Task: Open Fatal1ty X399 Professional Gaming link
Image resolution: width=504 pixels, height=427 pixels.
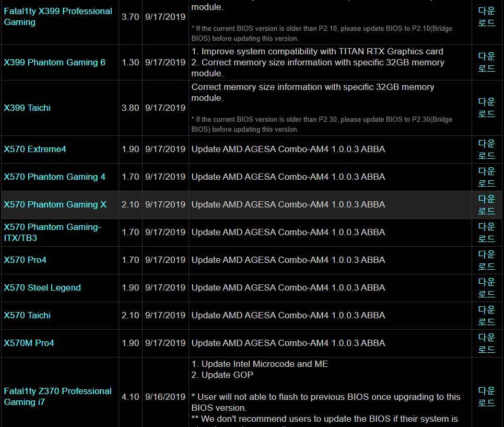Action: click(x=58, y=17)
